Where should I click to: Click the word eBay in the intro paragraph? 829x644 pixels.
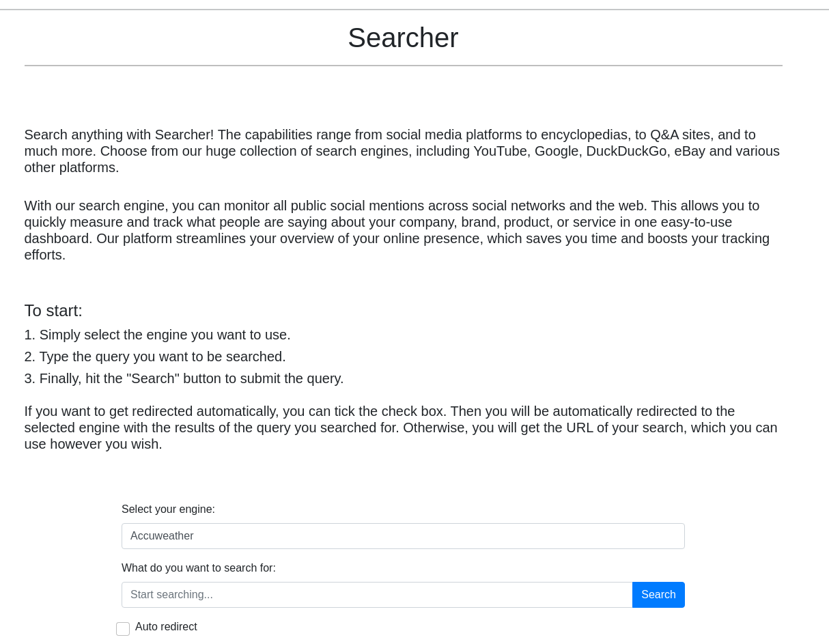[689, 152]
